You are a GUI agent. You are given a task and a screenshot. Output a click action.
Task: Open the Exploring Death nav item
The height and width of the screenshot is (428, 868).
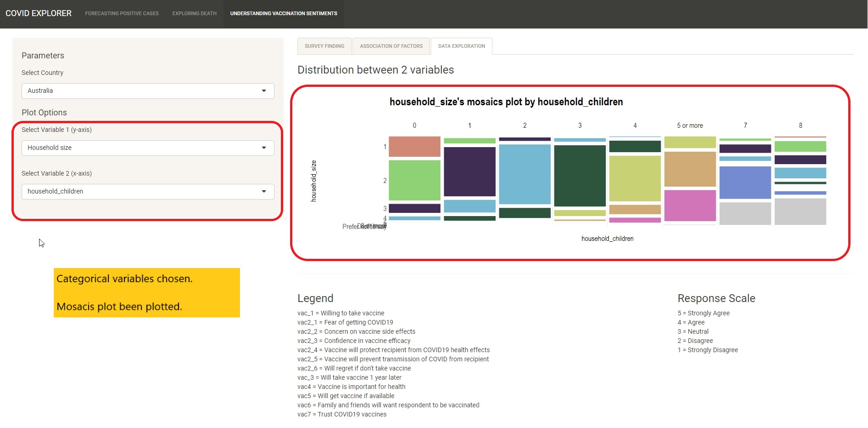pos(194,14)
